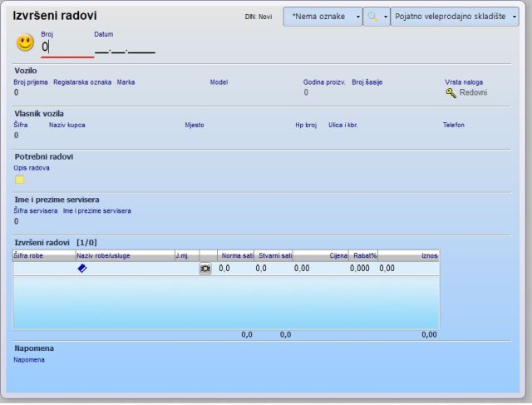The height and width of the screenshot is (405, 532).
Task: Open the *Nema oznake dropdown
Action: click(x=323, y=17)
